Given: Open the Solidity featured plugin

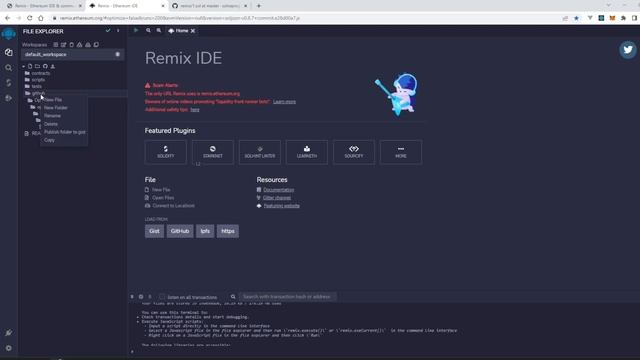Looking at the screenshot, I should (x=166, y=152).
